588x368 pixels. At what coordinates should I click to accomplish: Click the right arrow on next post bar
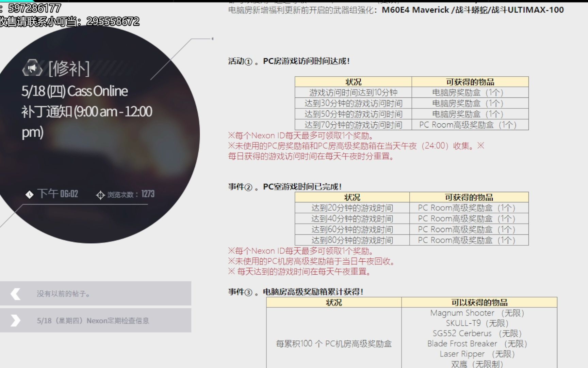click(x=15, y=321)
